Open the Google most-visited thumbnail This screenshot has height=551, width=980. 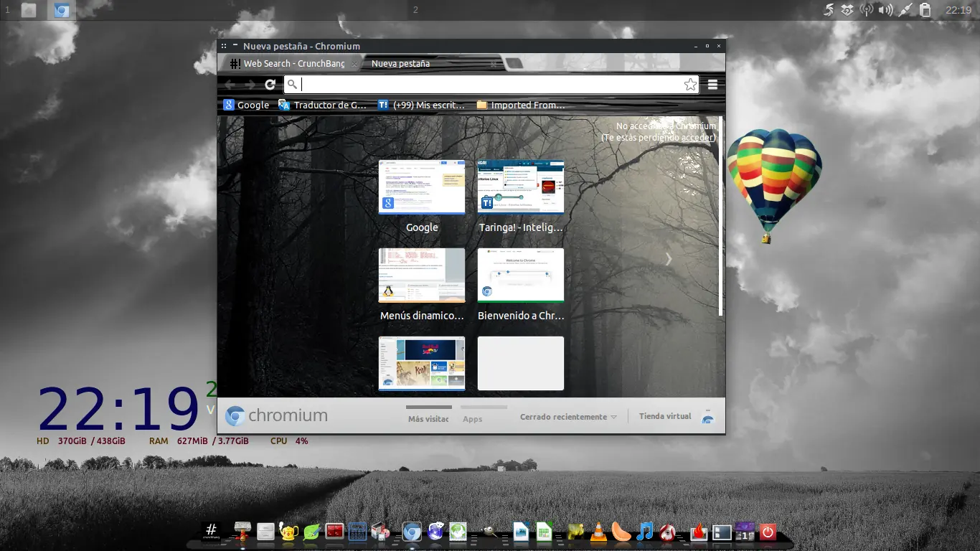coord(422,187)
